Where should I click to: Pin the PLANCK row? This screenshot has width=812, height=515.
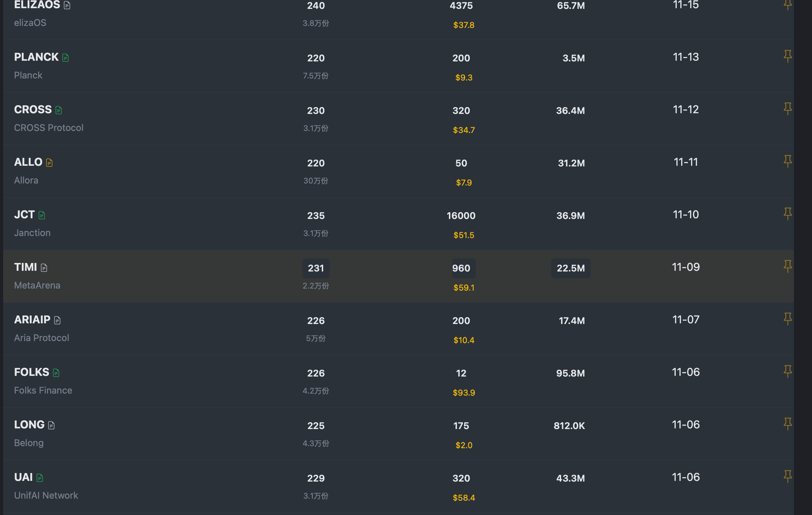coord(787,56)
